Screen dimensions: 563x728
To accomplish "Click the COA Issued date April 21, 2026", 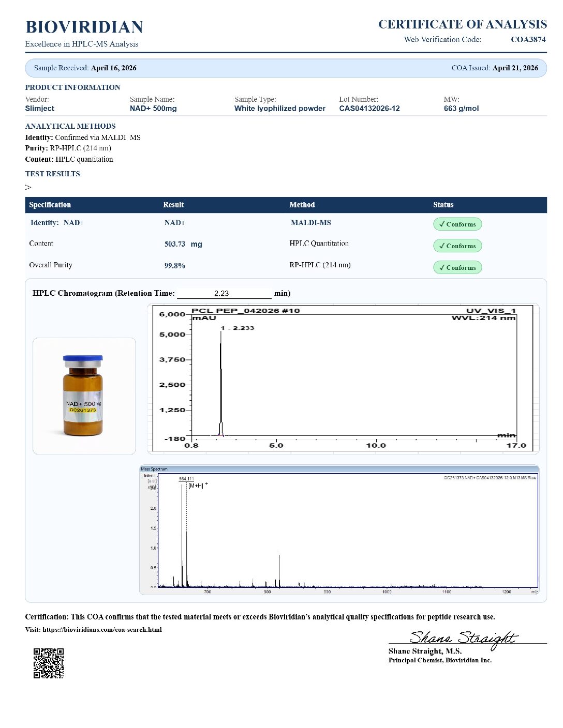I will (x=515, y=68).
